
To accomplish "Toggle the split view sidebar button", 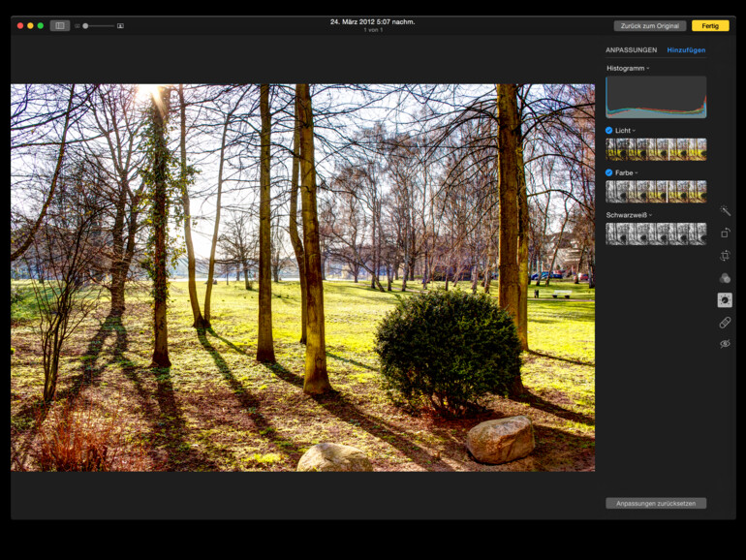I will tap(59, 25).
